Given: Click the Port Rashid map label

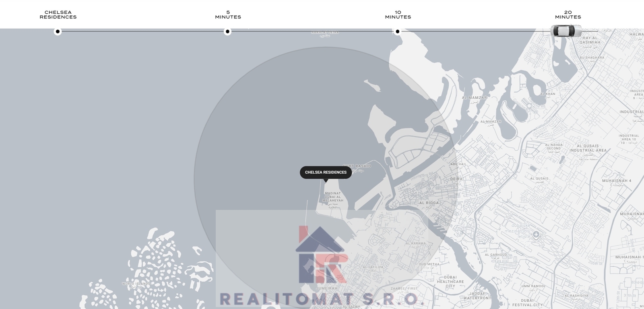Looking at the screenshot, I should (x=357, y=166).
